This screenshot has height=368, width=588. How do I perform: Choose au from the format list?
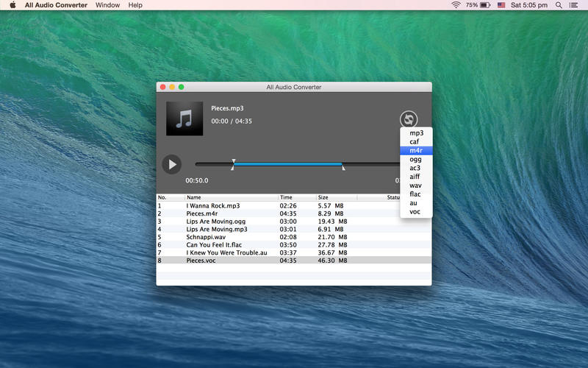point(416,203)
